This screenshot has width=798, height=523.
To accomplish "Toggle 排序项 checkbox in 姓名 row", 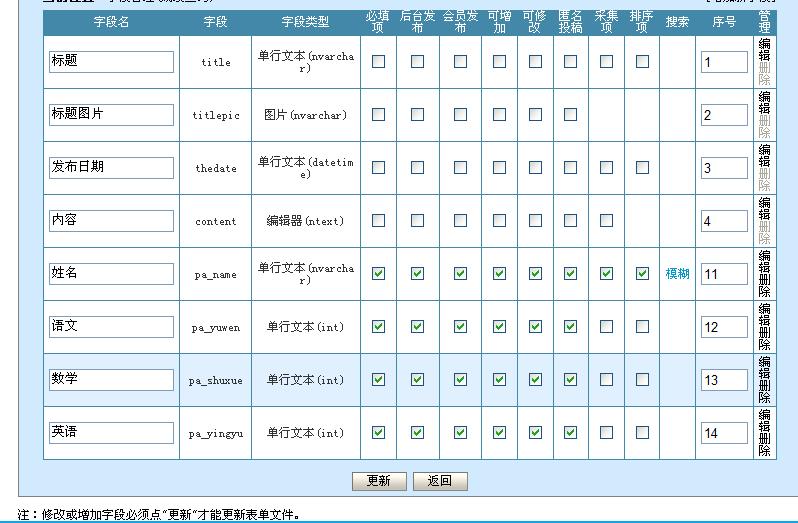I will (642, 274).
